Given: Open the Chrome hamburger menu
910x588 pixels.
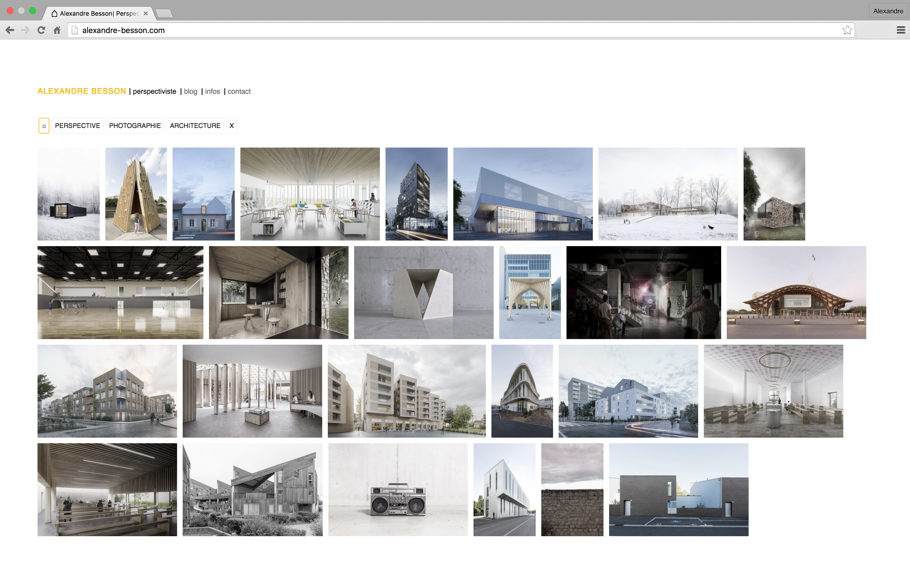Looking at the screenshot, I should [x=900, y=30].
